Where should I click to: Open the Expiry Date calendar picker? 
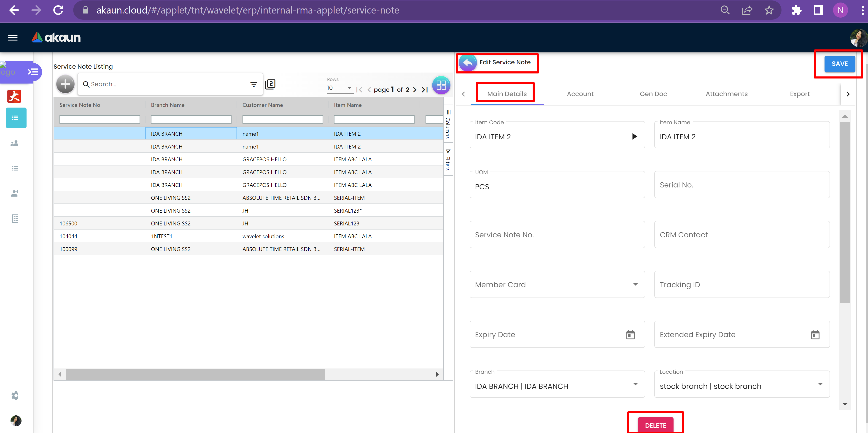coord(630,335)
